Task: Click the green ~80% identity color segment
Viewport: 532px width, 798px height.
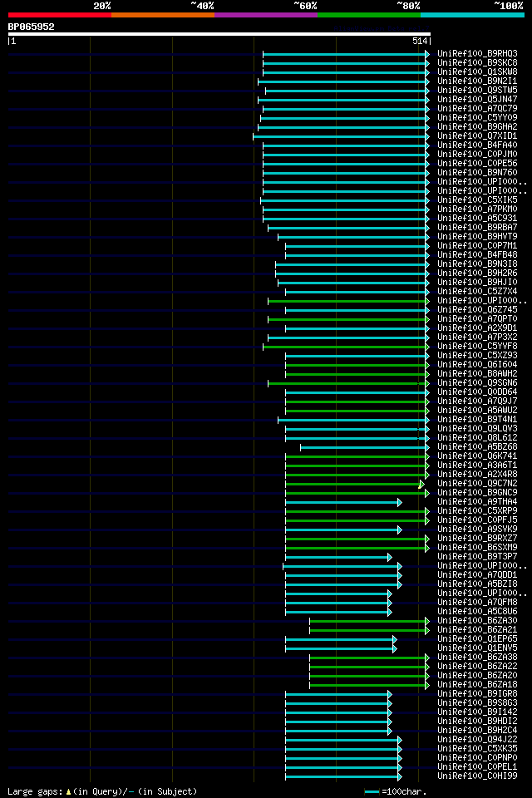Action: point(369,15)
